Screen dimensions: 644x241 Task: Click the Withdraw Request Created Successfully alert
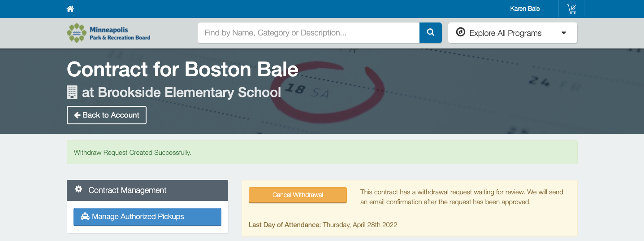tap(322, 153)
